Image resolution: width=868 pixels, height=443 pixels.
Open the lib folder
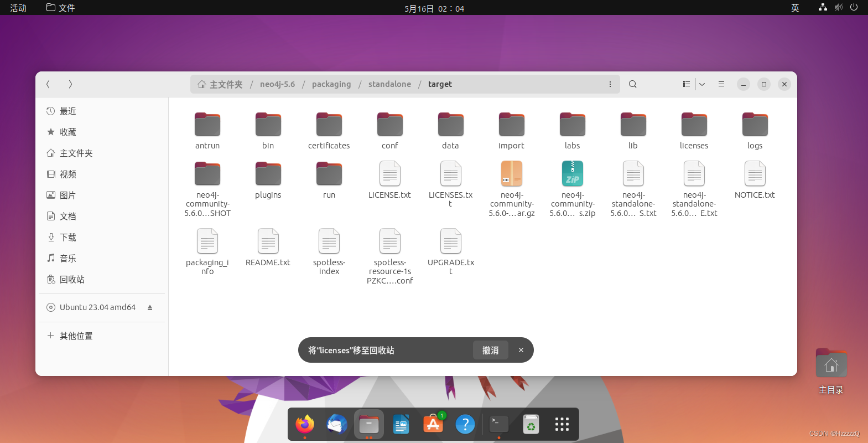click(633, 131)
